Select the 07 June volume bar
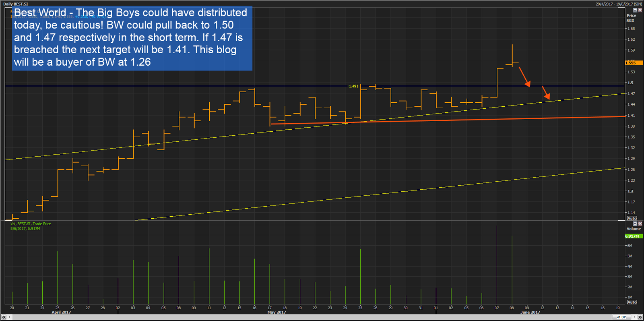The image size is (644, 321). tap(497, 265)
